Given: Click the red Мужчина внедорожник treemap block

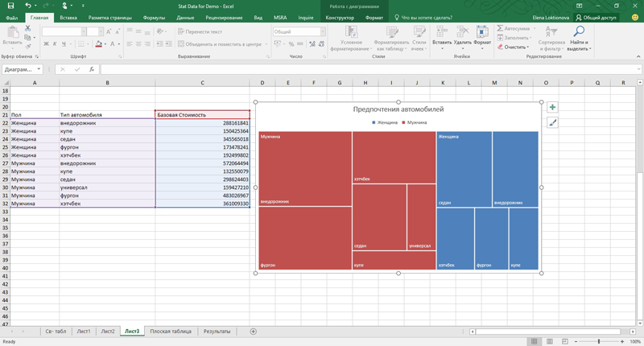Looking at the screenshot, I should coord(305,169).
